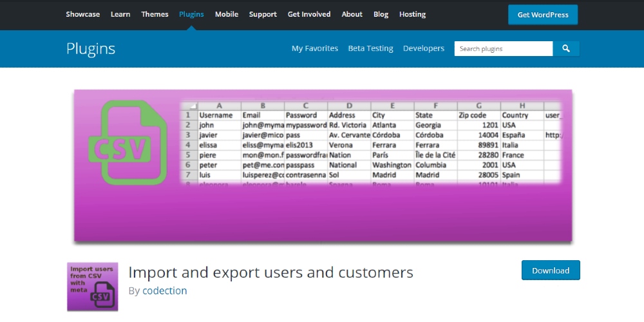This screenshot has height=322, width=644.
Task: Open the Get Involved page
Action: click(x=309, y=14)
